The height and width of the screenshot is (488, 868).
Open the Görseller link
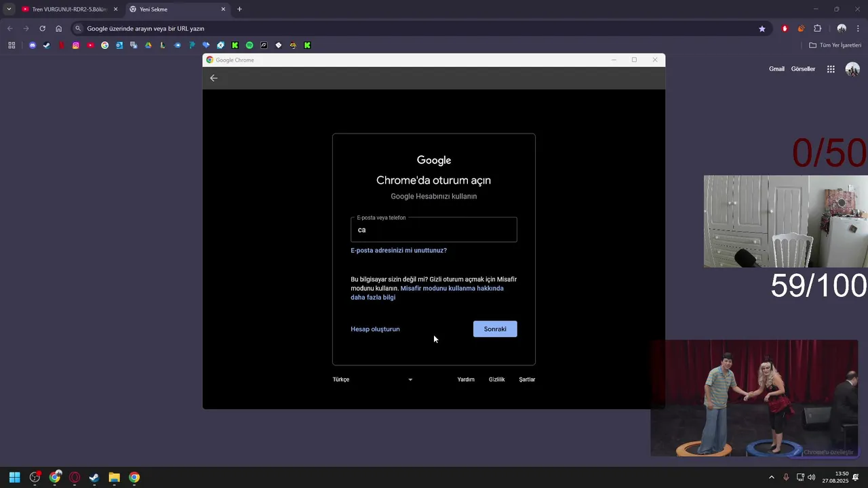click(803, 69)
